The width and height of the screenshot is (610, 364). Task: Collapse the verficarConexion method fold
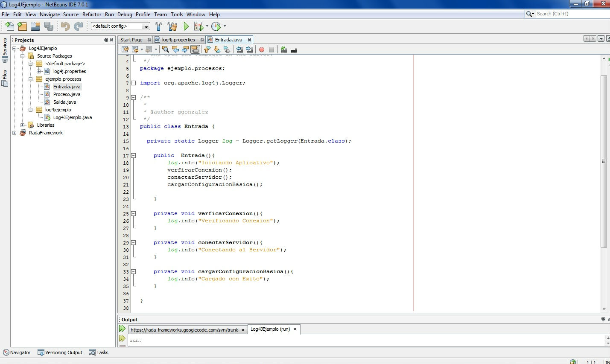point(134,213)
